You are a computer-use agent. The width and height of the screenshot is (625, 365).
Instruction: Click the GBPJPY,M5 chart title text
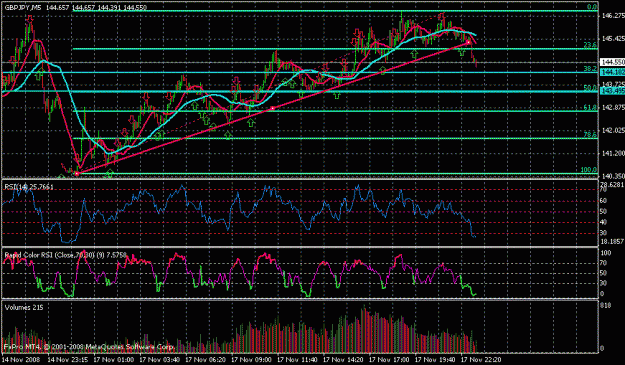tap(22, 7)
